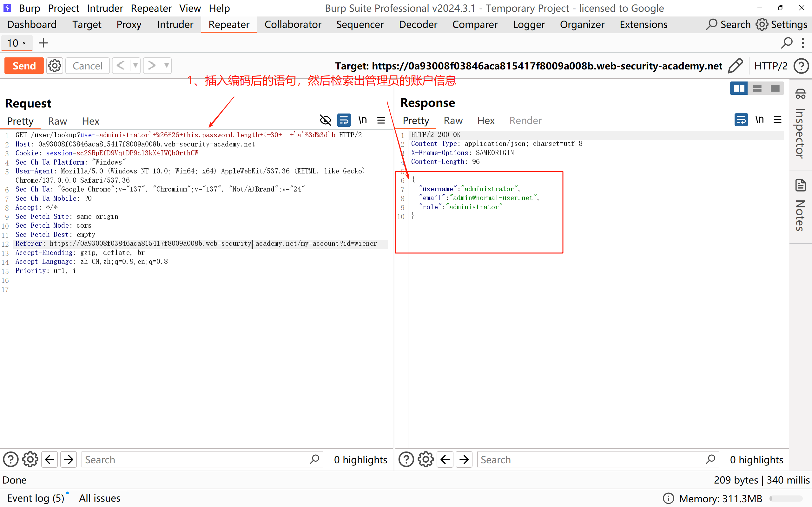812x507 pixels.
Task: Click the edit target pencil icon
Action: (x=735, y=66)
